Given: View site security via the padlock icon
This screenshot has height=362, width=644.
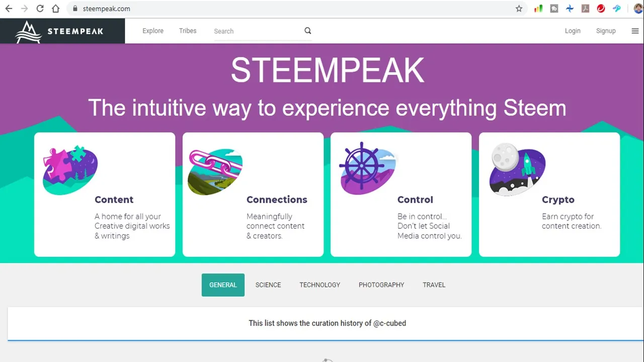Looking at the screenshot, I should 75,9.
